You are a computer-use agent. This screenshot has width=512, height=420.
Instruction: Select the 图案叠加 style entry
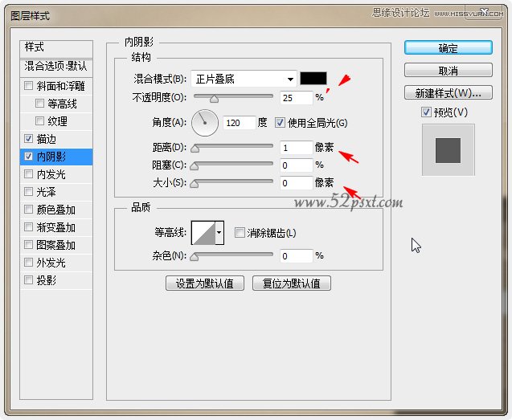click(x=55, y=245)
